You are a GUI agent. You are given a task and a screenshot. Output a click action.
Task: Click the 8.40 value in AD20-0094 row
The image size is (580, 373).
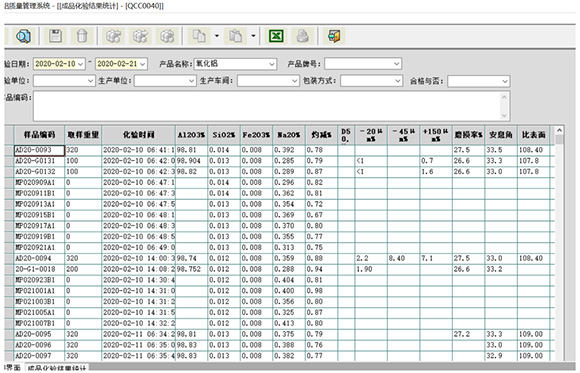pos(404,258)
